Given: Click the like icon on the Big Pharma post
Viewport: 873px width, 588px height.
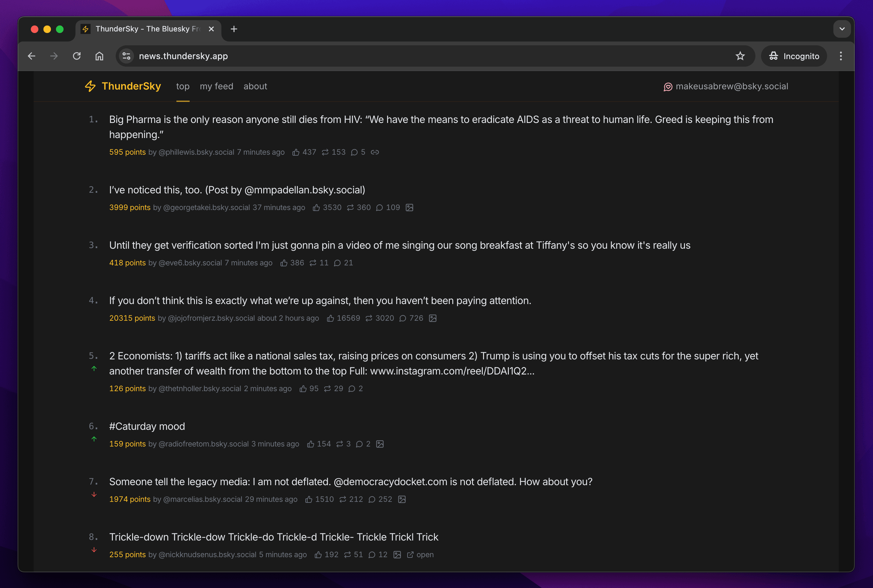Looking at the screenshot, I should (x=296, y=152).
